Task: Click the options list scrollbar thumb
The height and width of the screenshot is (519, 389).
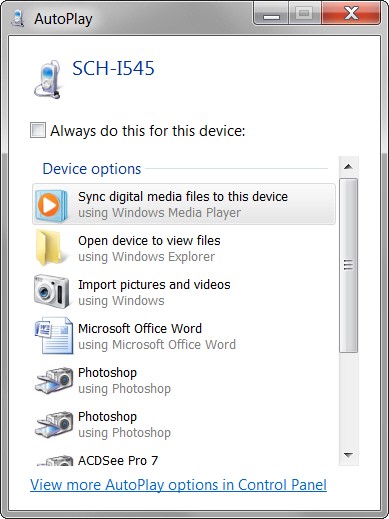Action: tap(348, 265)
